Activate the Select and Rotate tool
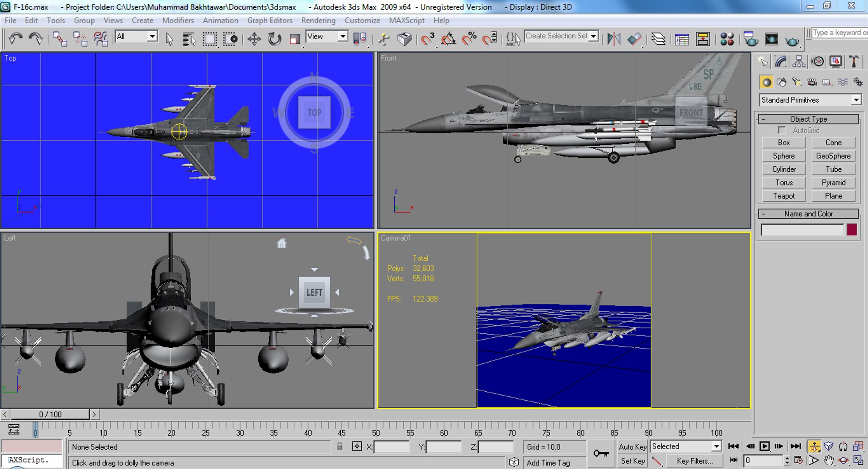The image size is (868, 469). point(274,39)
